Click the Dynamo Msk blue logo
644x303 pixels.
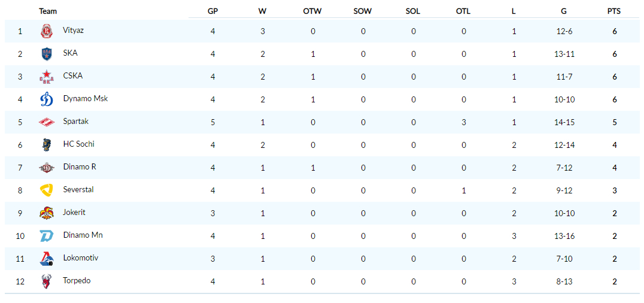pos(47,99)
